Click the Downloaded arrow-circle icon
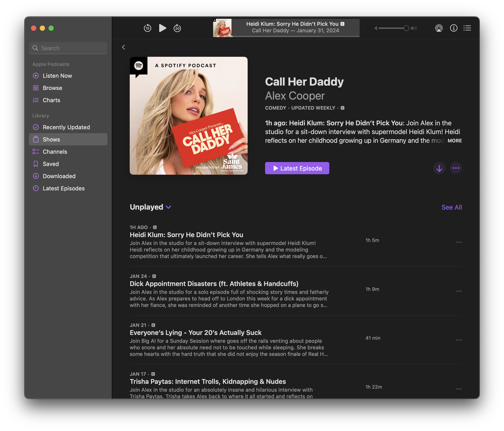Image resolution: width=504 pixels, height=431 pixels. [36, 176]
